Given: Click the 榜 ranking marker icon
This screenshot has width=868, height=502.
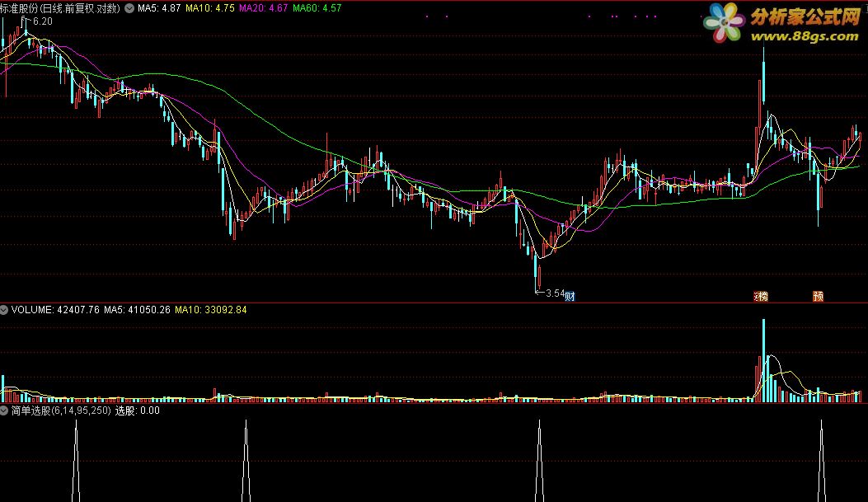Looking at the screenshot, I should click(762, 297).
